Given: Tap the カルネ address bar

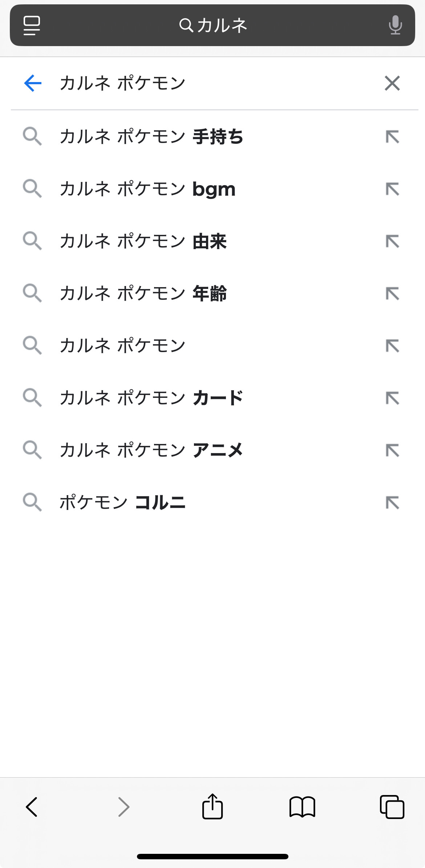Looking at the screenshot, I should pyautogui.click(x=212, y=25).
